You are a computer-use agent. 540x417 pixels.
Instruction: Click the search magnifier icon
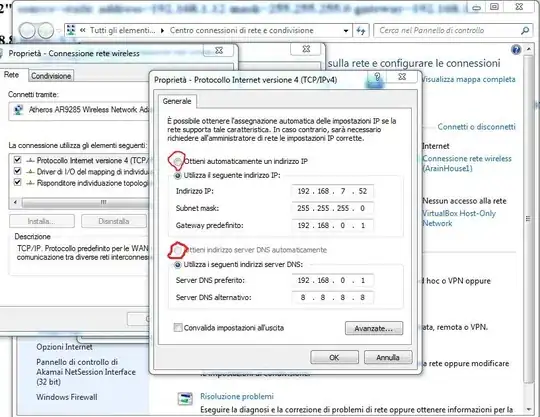point(525,31)
